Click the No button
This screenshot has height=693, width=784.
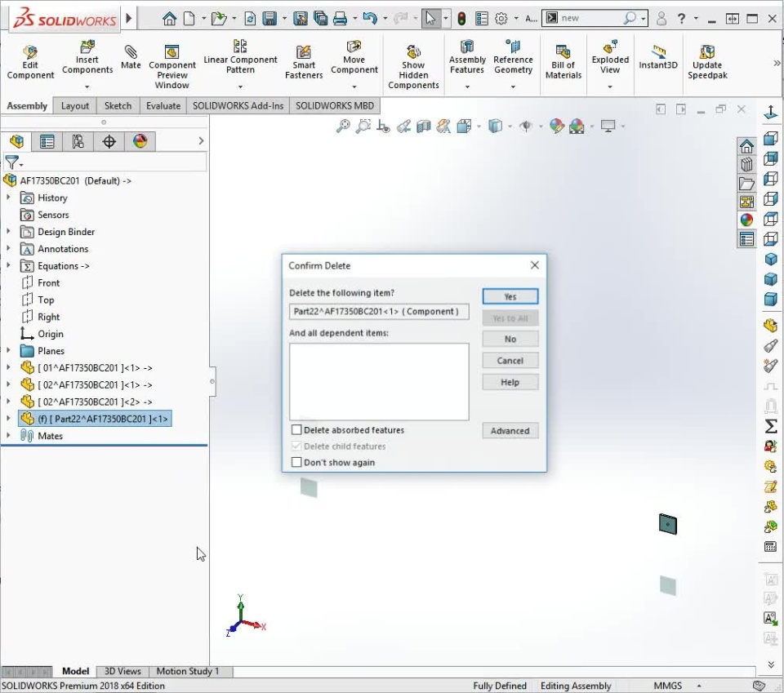510,339
